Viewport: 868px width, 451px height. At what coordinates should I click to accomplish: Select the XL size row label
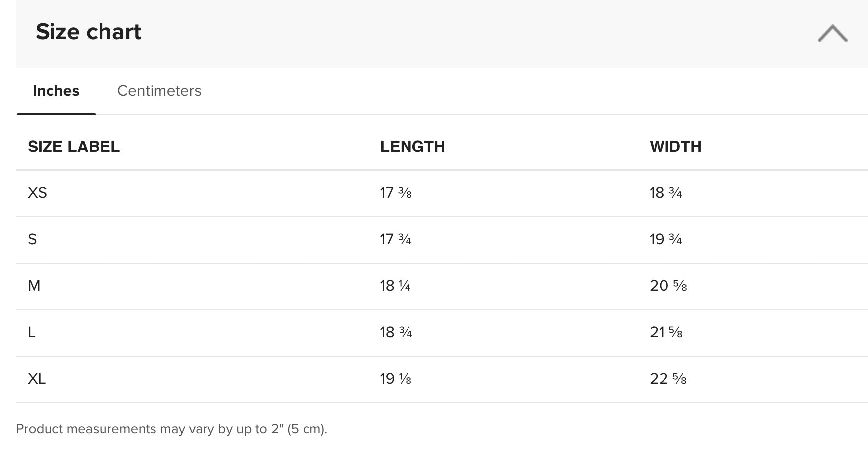point(37,379)
